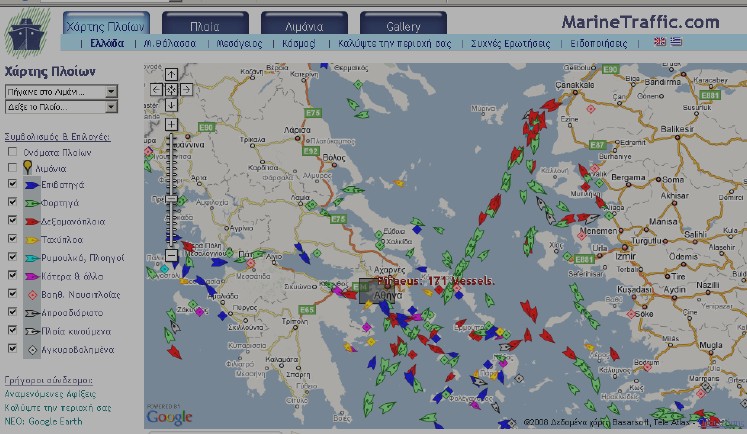Click the yellow vessel icon east of Volos

[399, 183]
